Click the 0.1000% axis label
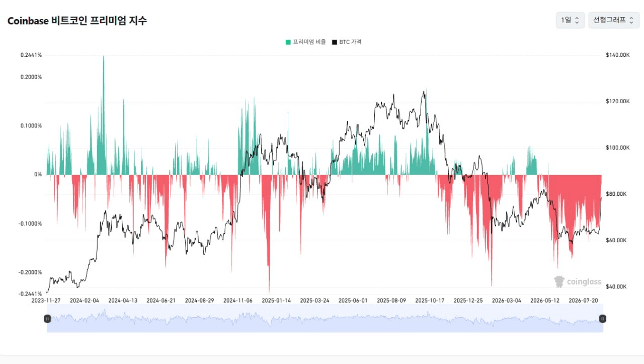 tap(31, 126)
